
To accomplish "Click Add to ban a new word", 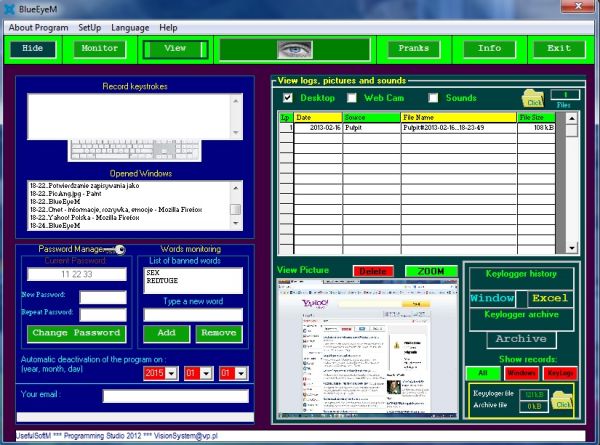I will [x=166, y=334].
